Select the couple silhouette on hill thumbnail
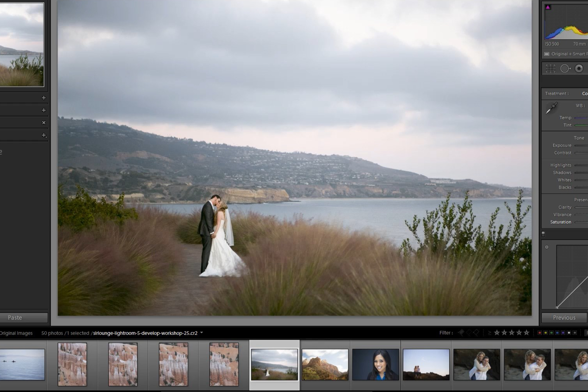The image size is (588, 392). [426, 364]
